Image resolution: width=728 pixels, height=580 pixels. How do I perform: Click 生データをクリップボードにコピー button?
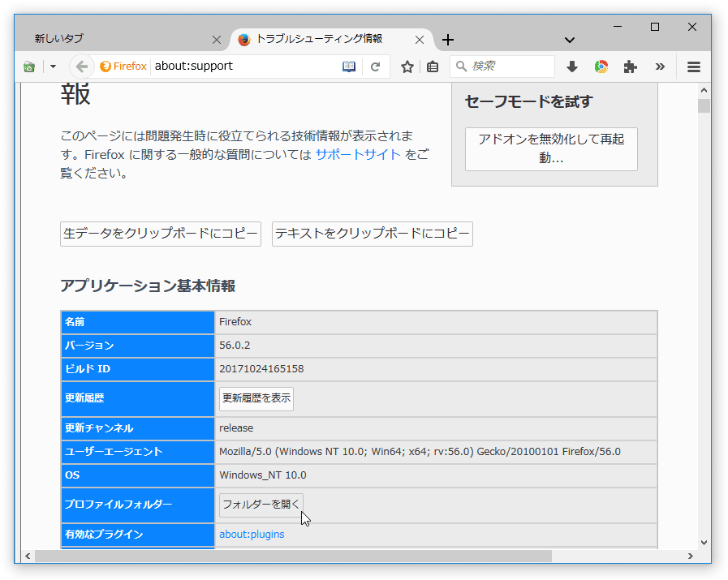tap(161, 234)
